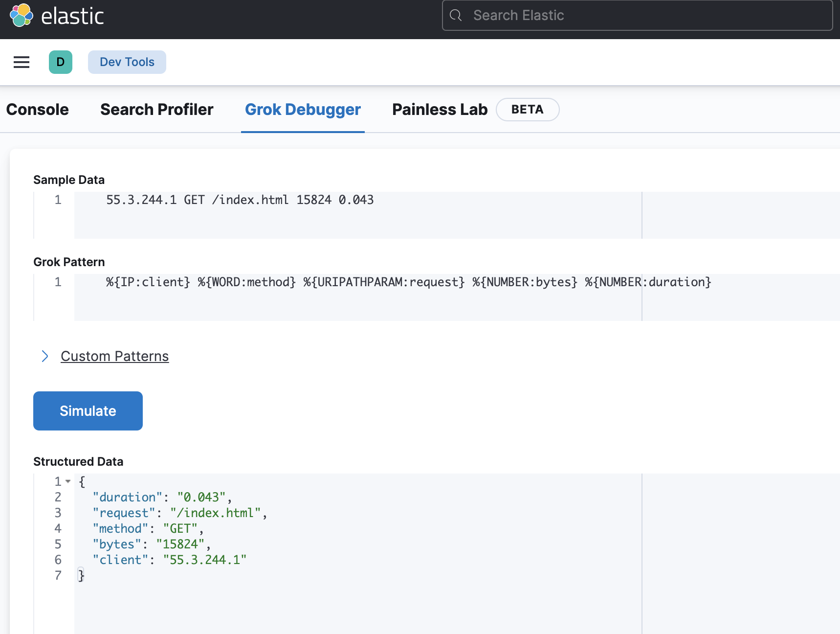Click the Elastic logo icon
Image resolution: width=840 pixels, height=634 pixels.
[22, 15]
